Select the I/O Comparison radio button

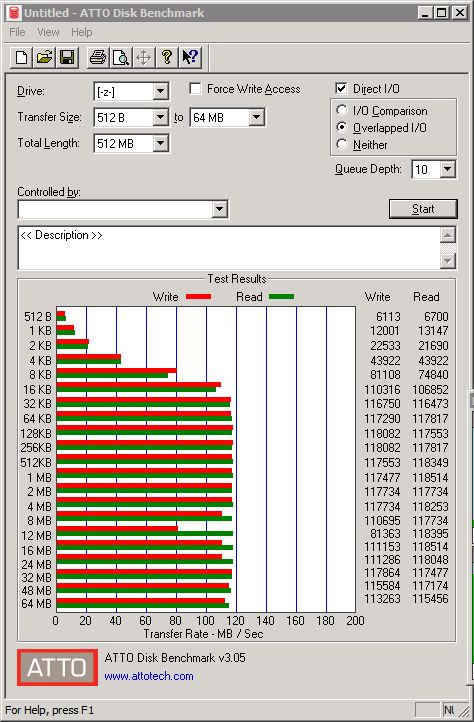pyautogui.click(x=342, y=111)
